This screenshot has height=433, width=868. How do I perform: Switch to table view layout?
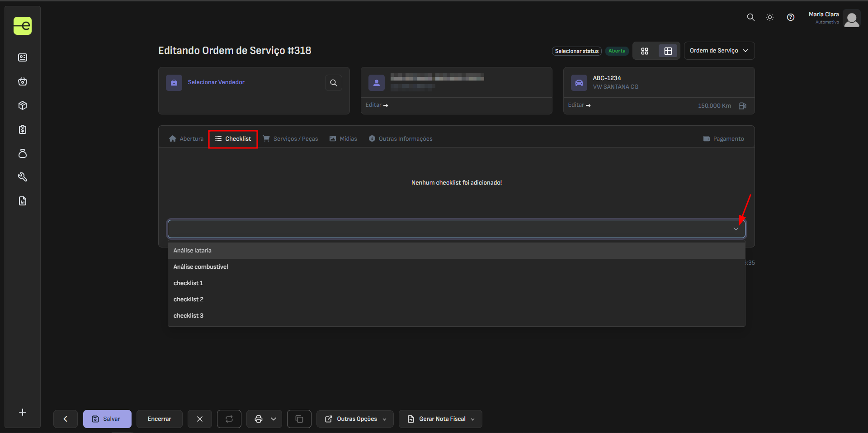668,51
